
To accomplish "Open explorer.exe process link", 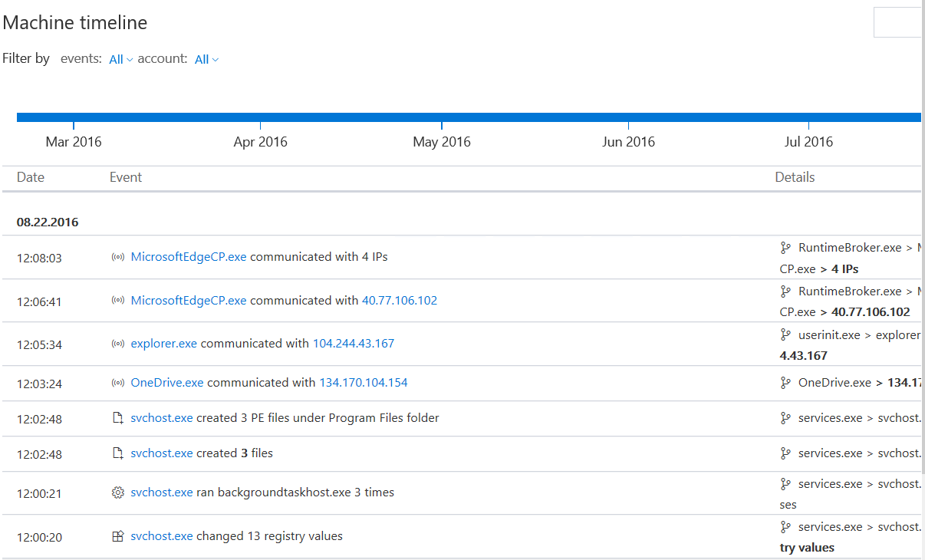I will point(163,344).
